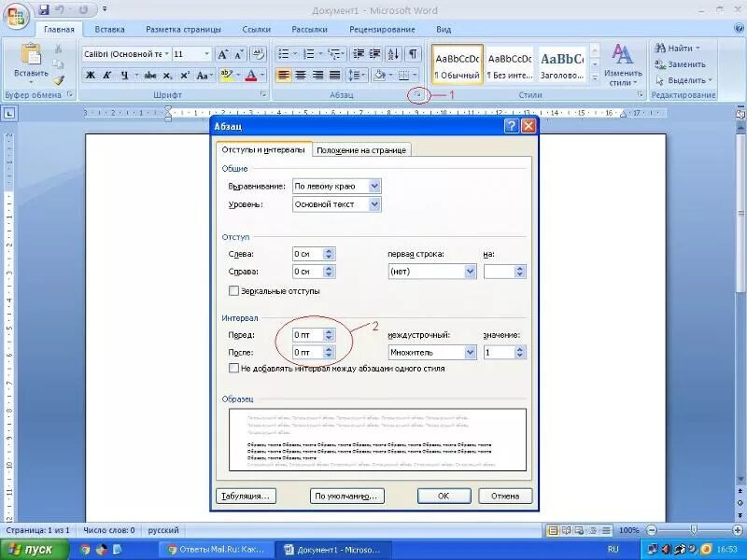Image resolution: width=747 pixels, height=560 pixels.
Task: Click the Слева indent field
Action: 308,254
